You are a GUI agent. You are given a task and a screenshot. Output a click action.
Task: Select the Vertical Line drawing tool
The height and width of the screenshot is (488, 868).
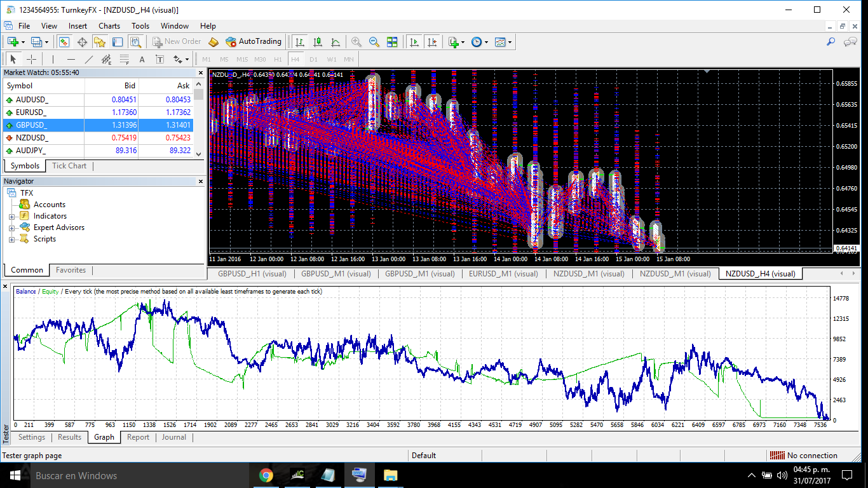click(x=53, y=59)
